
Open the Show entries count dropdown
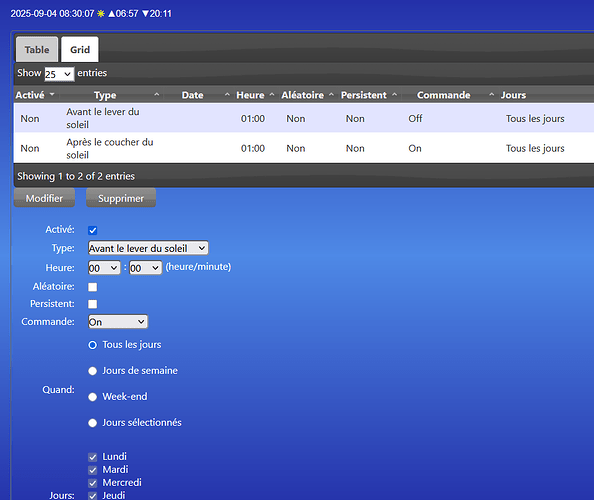pos(59,74)
